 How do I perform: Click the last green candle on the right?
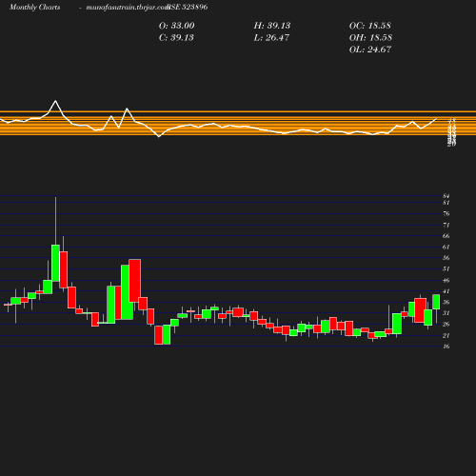tap(436, 302)
